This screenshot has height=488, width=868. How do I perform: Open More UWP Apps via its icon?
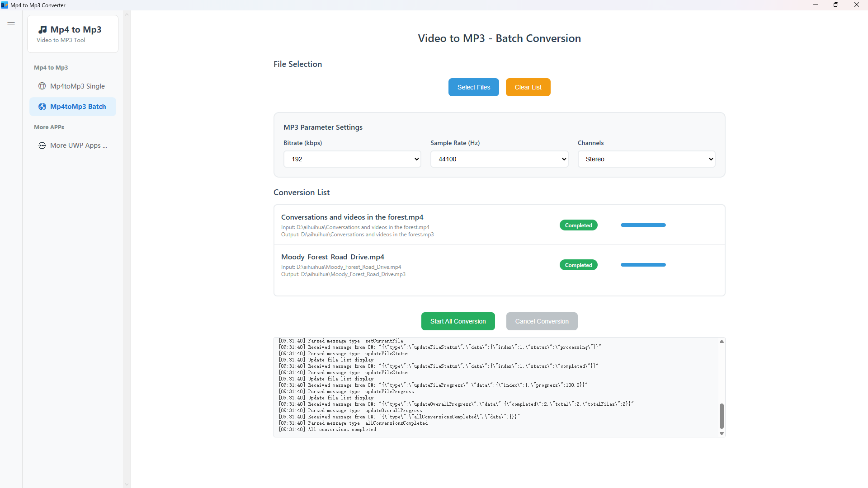42,145
